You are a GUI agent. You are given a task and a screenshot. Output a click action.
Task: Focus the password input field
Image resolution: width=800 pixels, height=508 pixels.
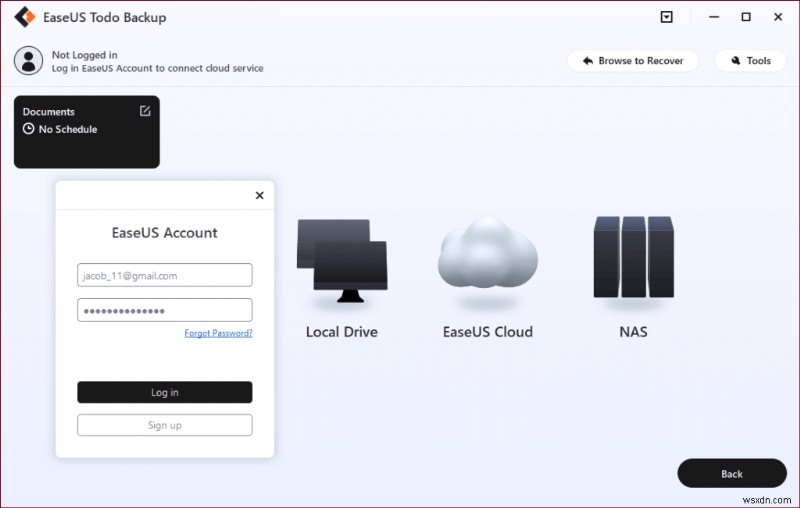tap(165, 310)
